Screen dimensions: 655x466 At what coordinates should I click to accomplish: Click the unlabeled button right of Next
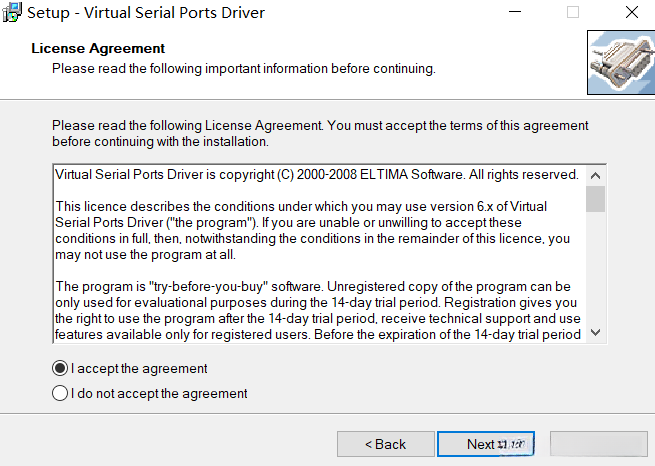[591, 444]
